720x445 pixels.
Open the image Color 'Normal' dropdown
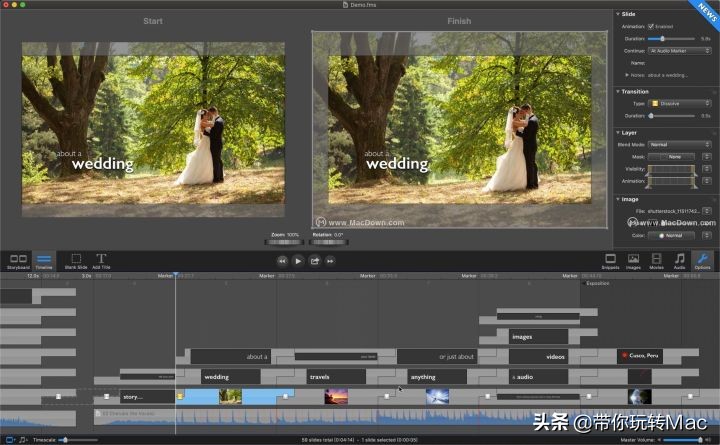pyautogui.click(x=671, y=236)
